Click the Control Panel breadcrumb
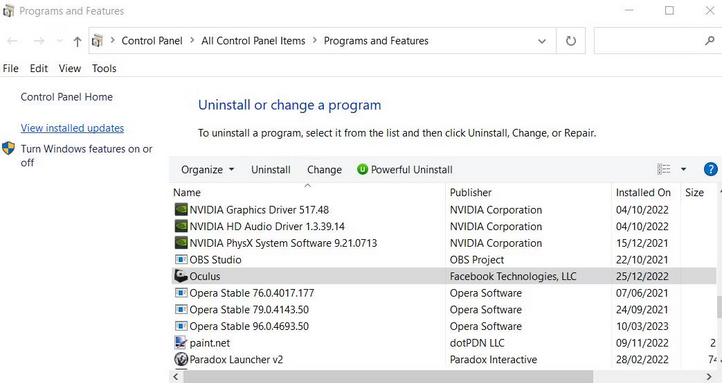The image size is (722, 383). pos(152,41)
